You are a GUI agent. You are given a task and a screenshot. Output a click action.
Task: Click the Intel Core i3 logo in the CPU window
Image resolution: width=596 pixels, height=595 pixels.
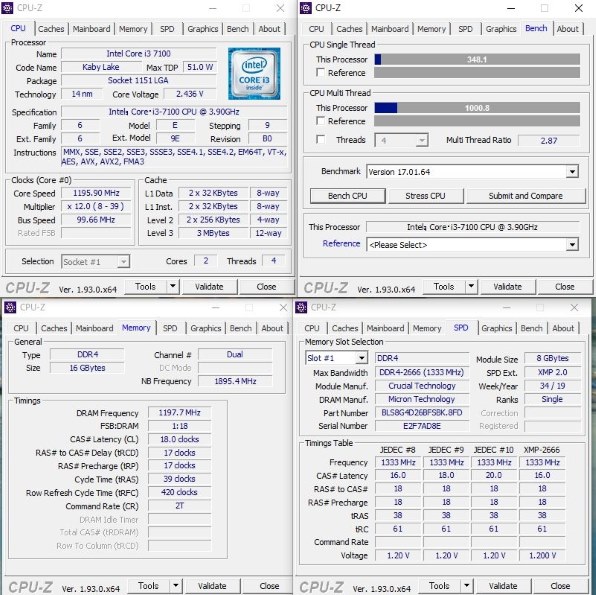[254, 73]
